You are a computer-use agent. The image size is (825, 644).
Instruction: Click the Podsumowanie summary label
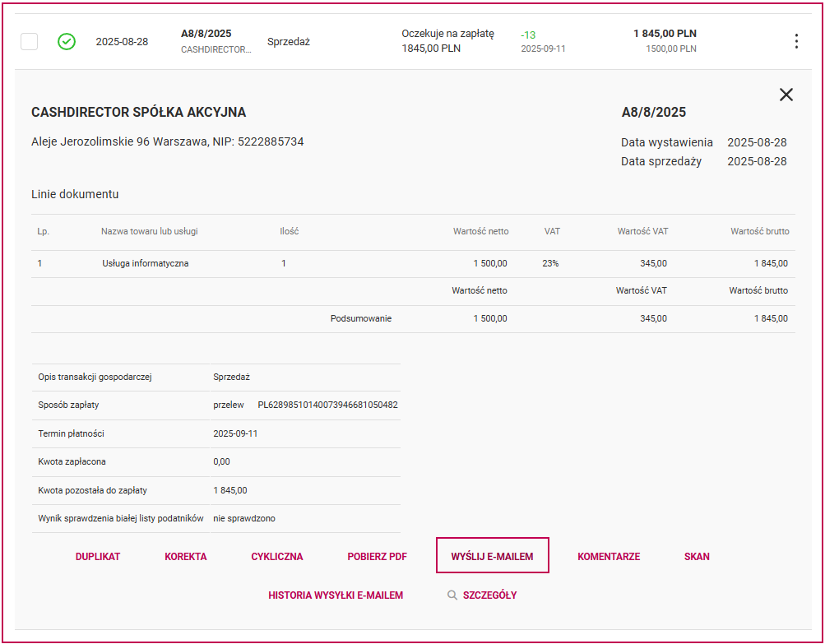(361, 318)
